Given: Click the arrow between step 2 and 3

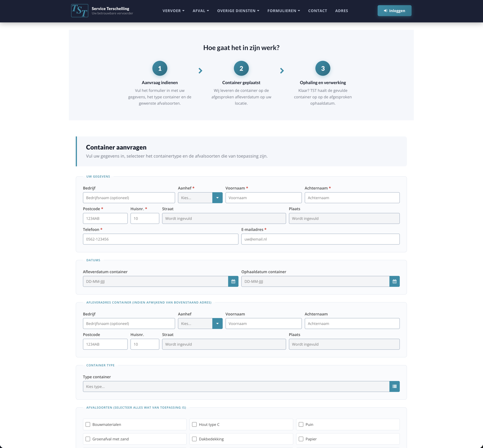Looking at the screenshot, I should (x=282, y=71).
